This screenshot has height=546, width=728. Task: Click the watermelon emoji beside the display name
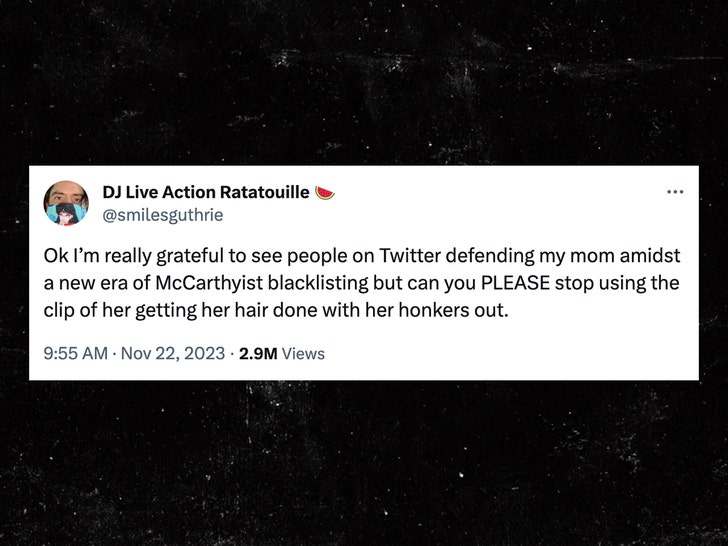point(325,192)
